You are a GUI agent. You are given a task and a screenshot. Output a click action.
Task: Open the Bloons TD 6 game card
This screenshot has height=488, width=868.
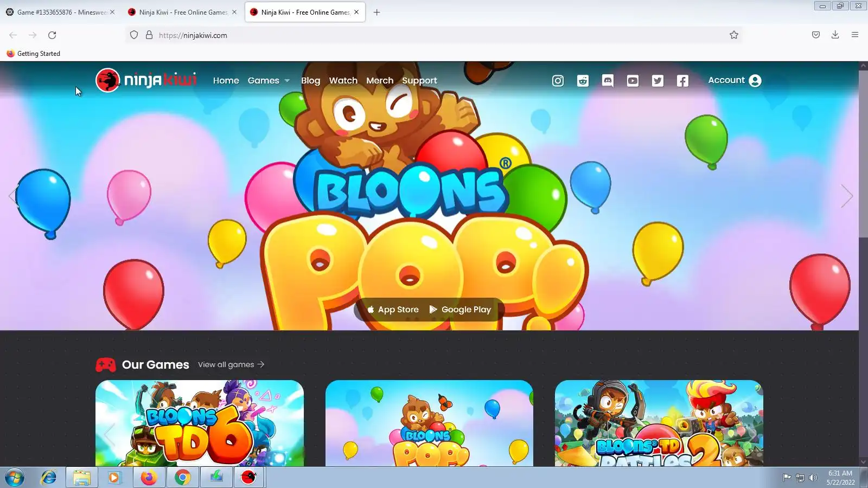point(200,423)
